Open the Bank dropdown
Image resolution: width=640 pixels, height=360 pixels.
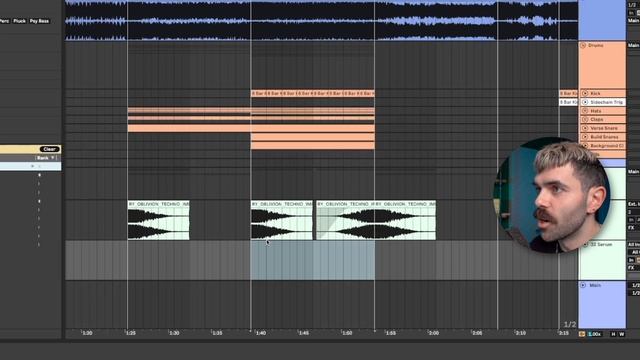coord(46,158)
